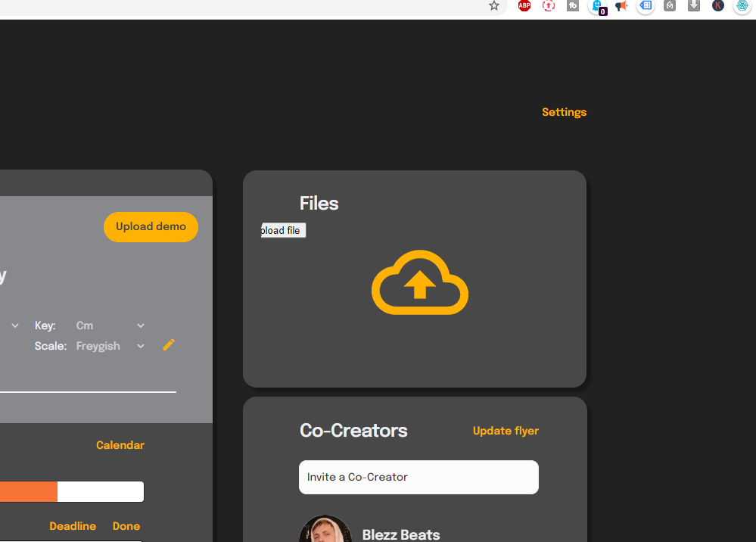Click the orange progress bar
The height and width of the screenshot is (542, 756).
[72, 491]
